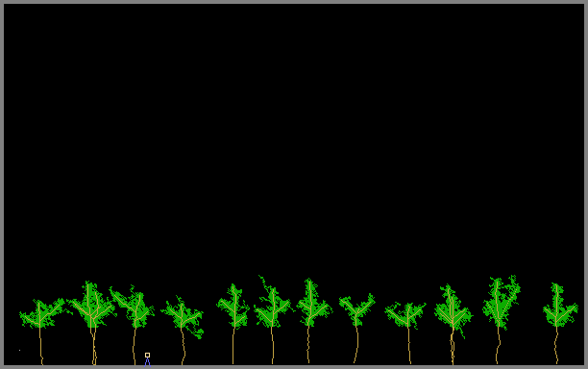This screenshot has width=588, height=369.
Task: Click the canopy of the second tree from left
Action: coord(92,305)
